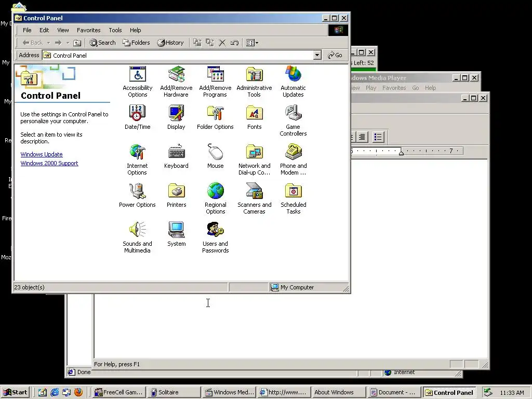Click the Start button
This screenshot has height=399, width=532.
point(16,392)
